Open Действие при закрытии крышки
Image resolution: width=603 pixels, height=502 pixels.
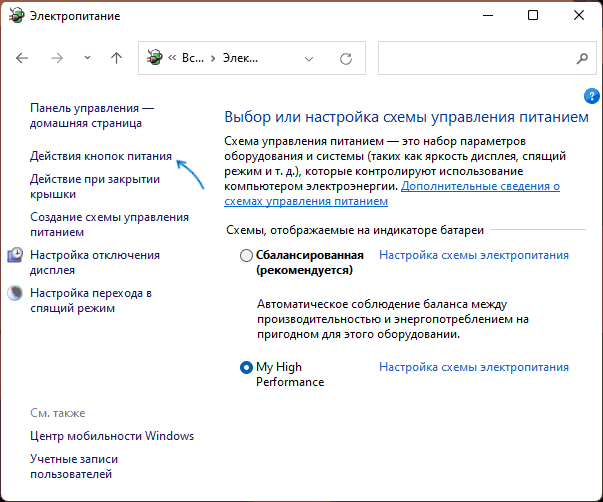point(95,187)
